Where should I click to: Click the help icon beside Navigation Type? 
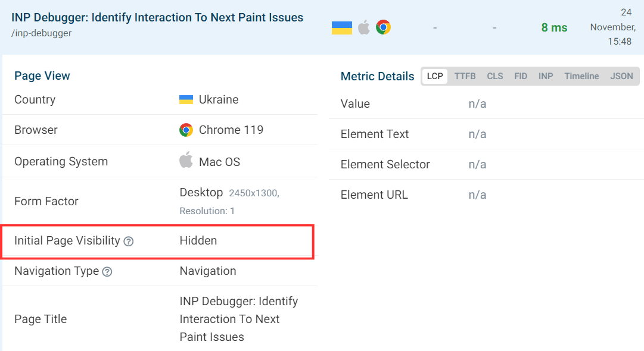click(x=107, y=272)
